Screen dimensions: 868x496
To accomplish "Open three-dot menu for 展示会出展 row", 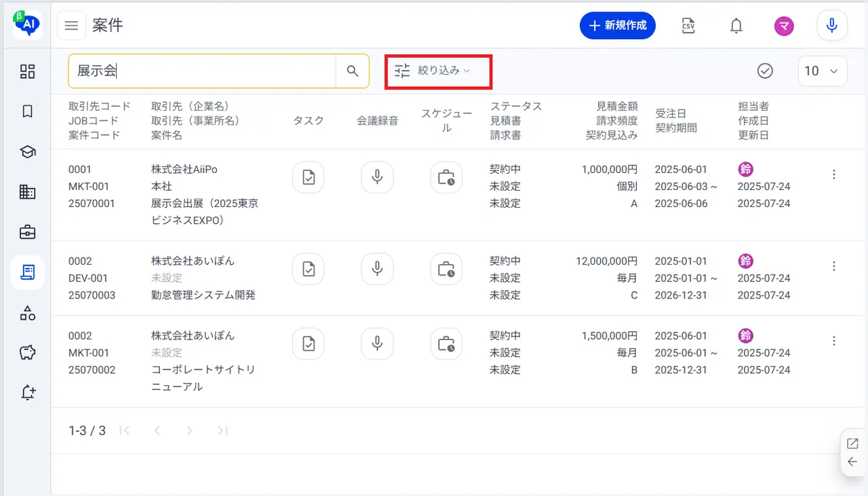I will tap(834, 174).
